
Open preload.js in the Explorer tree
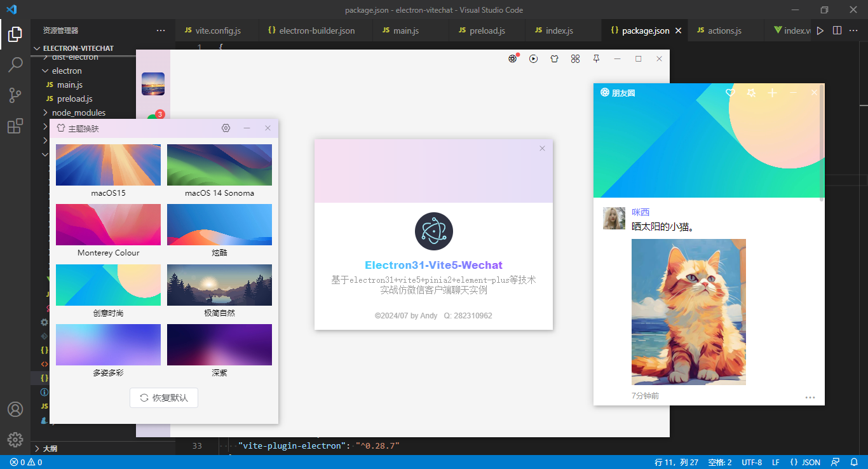(75, 99)
